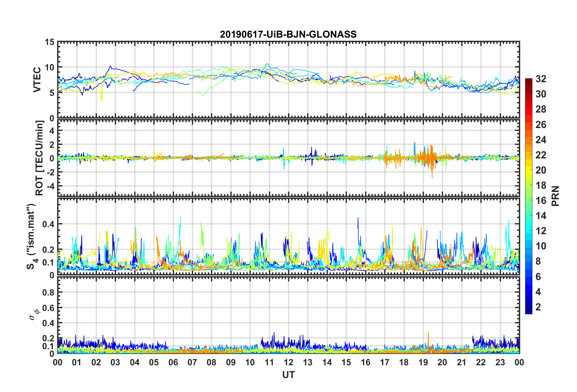The image size is (577, 392).
Task: Click the "14" label on the PRN colorbar
Action: pos(541,215)
